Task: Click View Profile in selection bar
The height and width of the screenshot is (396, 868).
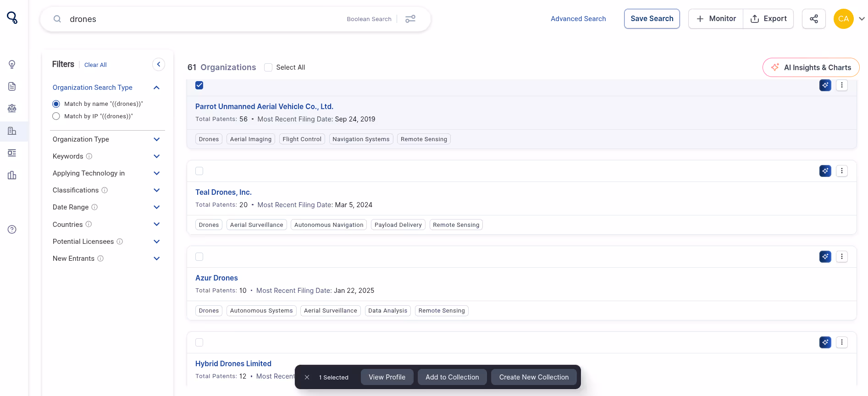Action: tap(387, 377)
